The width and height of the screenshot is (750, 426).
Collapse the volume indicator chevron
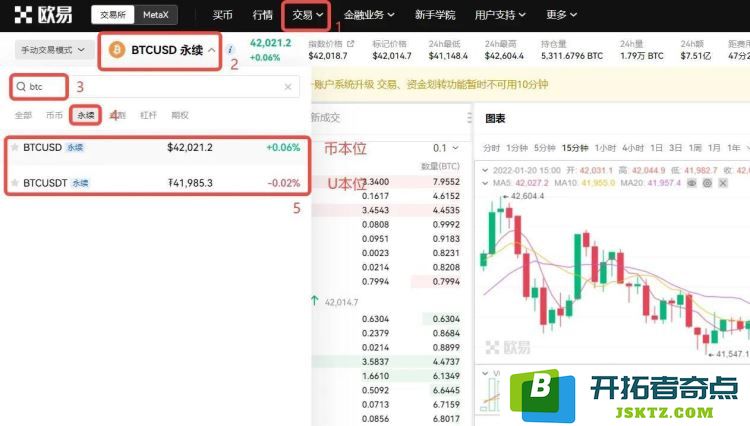485,373
